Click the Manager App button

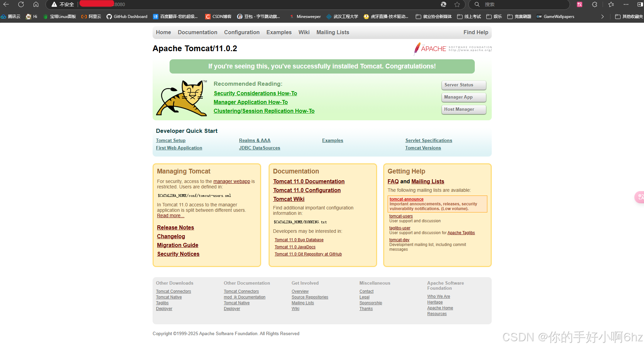tap(464, 97)
